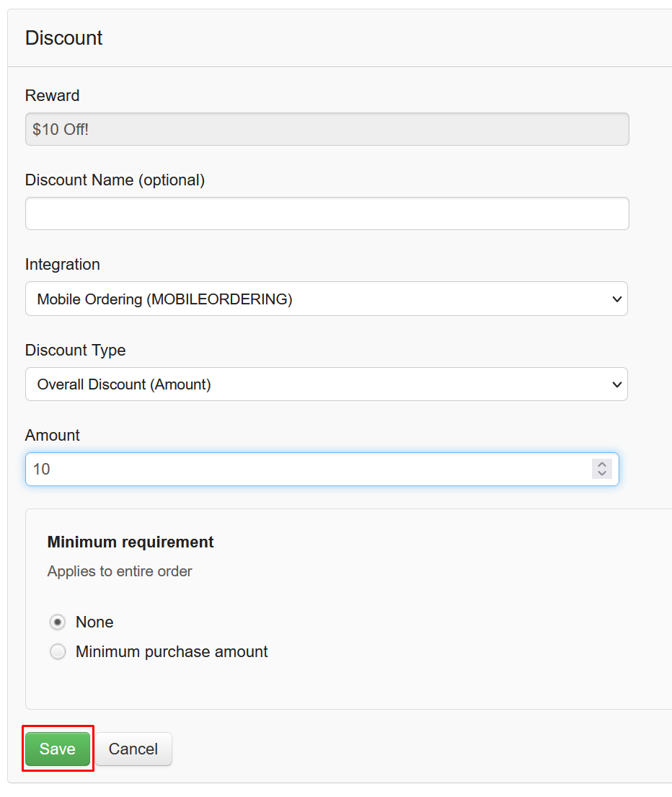Click the Amount label
This screenshot has width=672, height=797.
53,435
